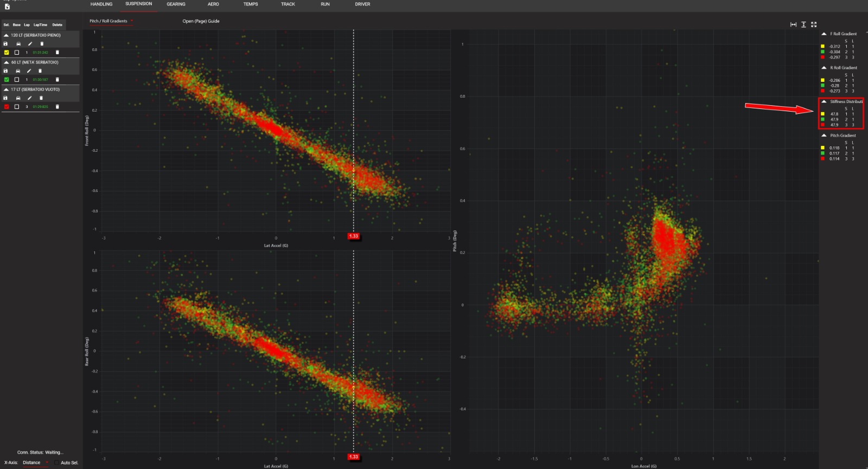Click the fullscreen expand icon above charts
The image size is (868, 469).
[x=814, y=24]
